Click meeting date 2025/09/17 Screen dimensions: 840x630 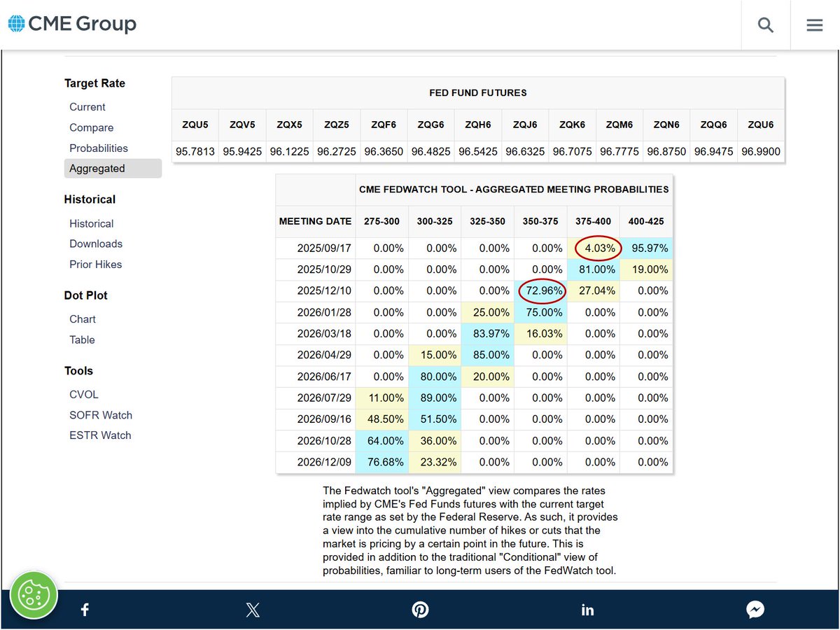pos(316,248)
